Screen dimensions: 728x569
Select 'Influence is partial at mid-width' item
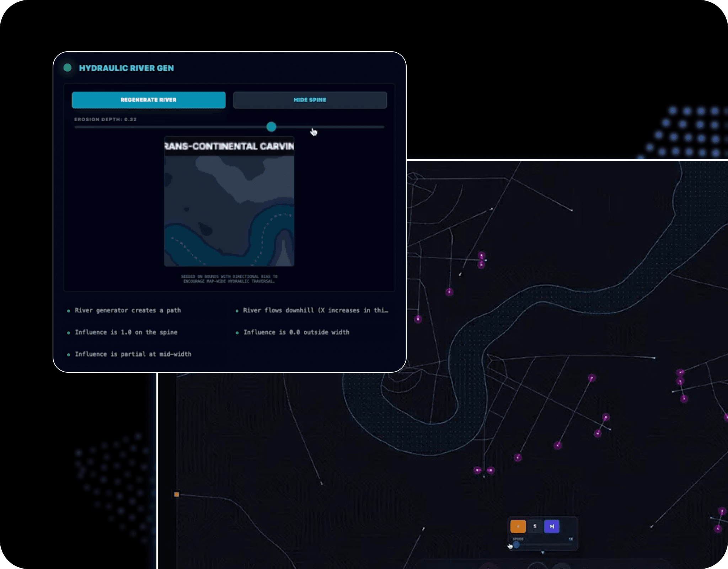(x=133, y=354)
